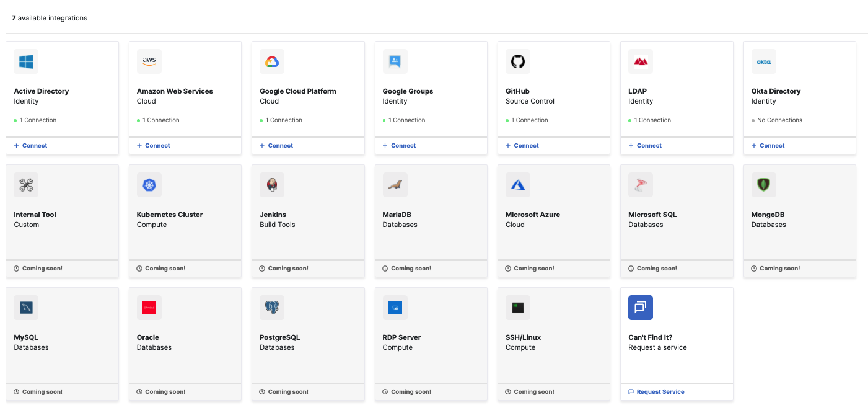Click the SSH/Linux terminal icon
Viewport: 868px width, 410px height.
pos(518,308)
